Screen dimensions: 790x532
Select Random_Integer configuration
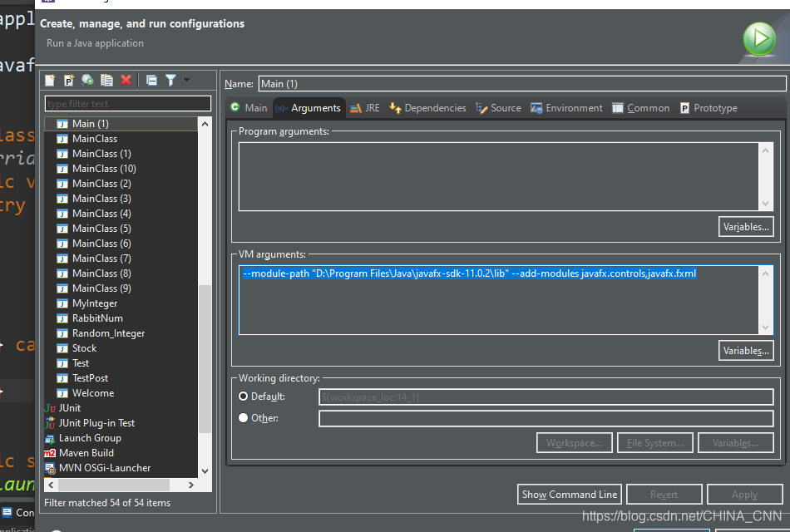[108, 333]
